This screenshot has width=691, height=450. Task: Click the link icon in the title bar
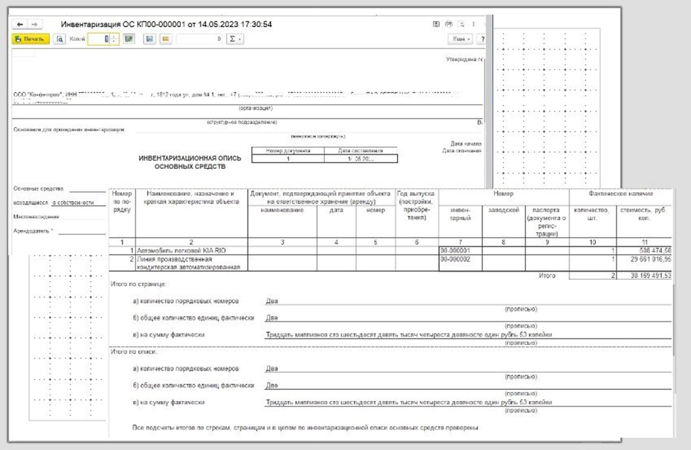(449, 24)
